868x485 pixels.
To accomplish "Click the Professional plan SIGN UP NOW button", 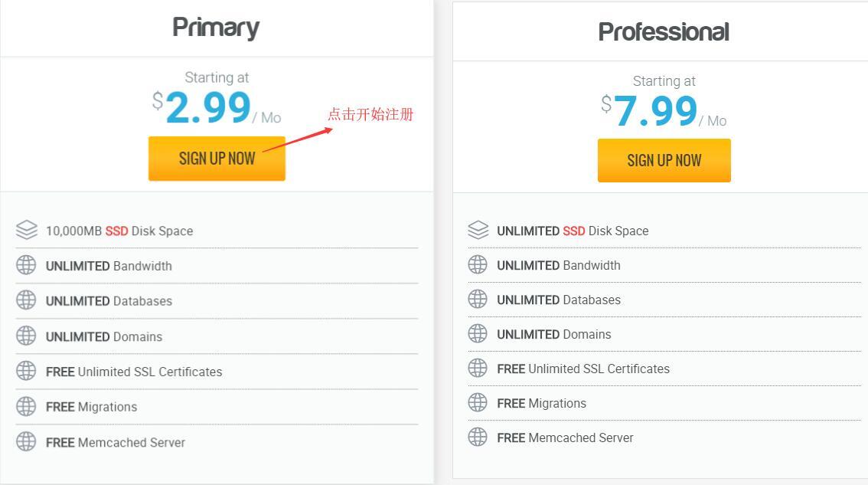I will [664, 160].
